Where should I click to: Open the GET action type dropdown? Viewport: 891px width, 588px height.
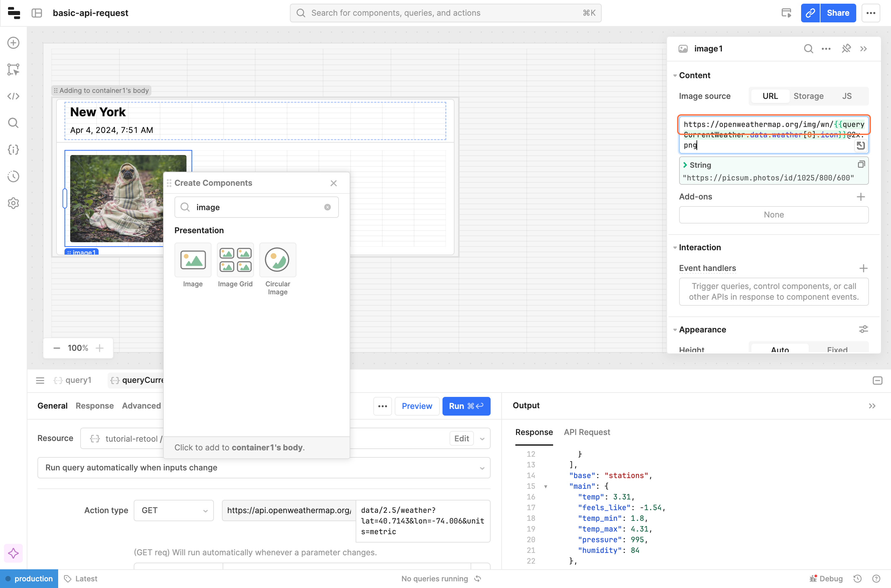[174, 510]
